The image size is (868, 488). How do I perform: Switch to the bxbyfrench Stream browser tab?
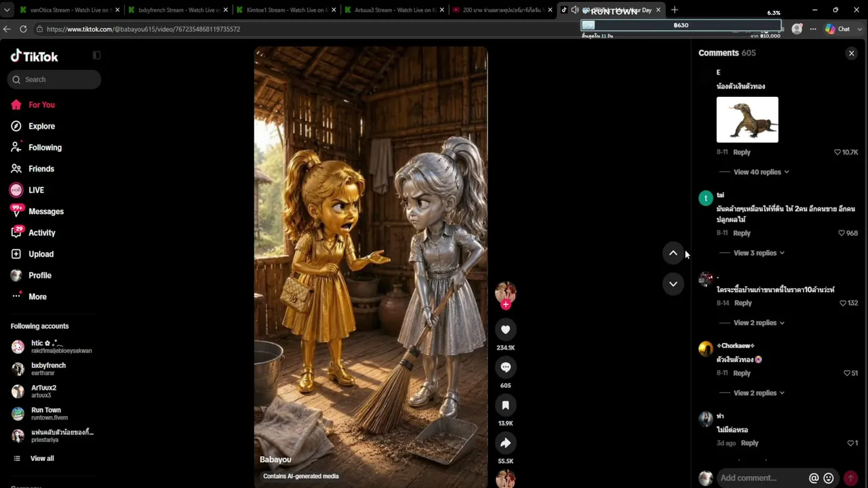click(x=178, y=10)
